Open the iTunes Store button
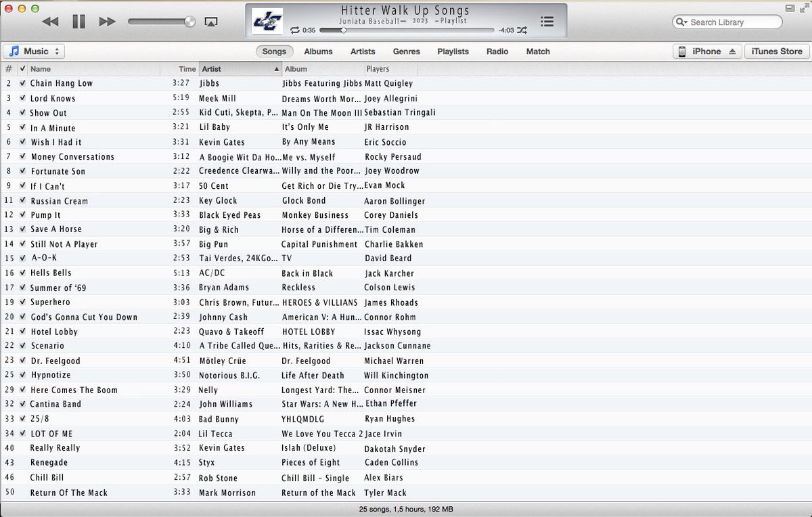The width and height of the screenshot is (812, 517). (776, 51)
